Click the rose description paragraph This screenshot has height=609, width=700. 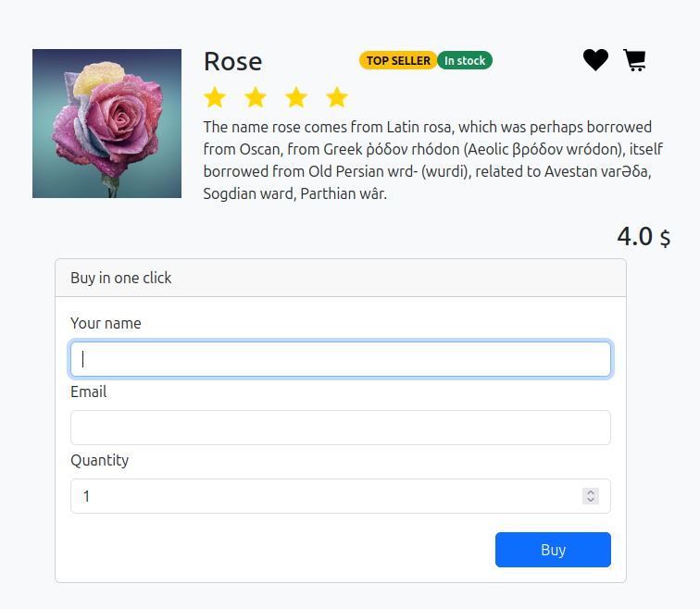click(433, 160)
